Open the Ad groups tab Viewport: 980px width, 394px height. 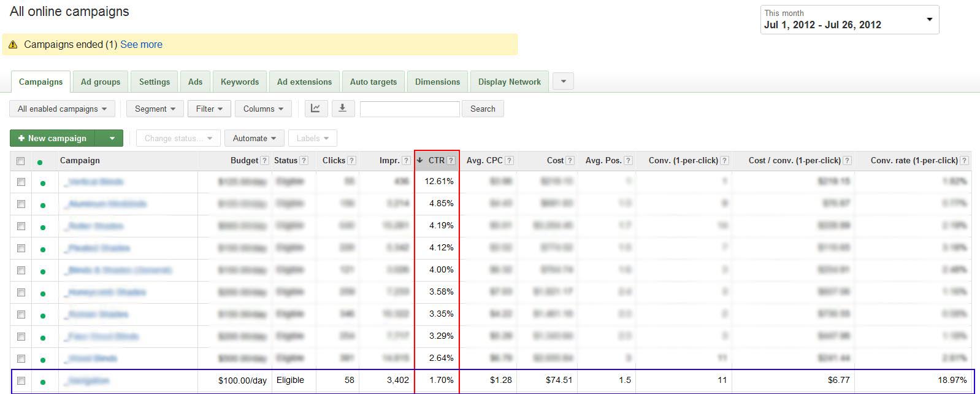[x=101, y=82]
